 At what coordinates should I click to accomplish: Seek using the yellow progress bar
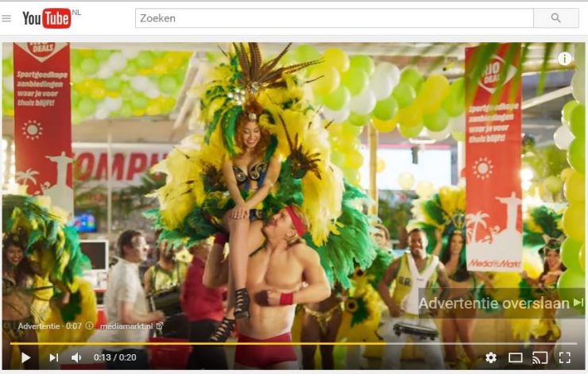pos(293,343)
